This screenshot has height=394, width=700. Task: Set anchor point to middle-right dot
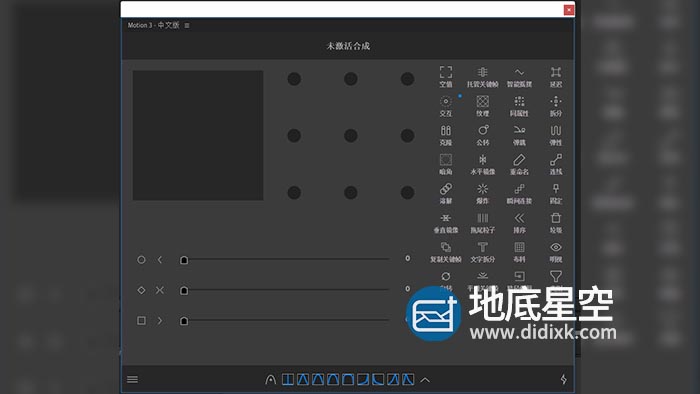point(407,136)
